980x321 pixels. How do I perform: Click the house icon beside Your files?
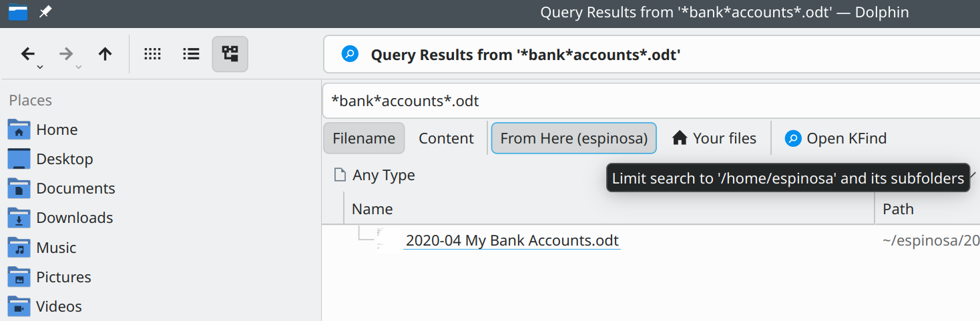click(680, 138)
